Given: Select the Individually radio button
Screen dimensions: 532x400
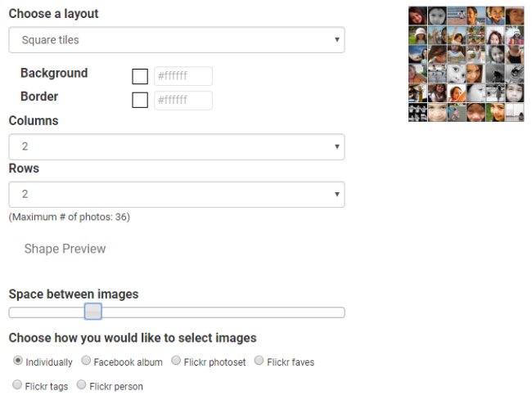Looking at the screenshot, I should (x=18, y=360).
